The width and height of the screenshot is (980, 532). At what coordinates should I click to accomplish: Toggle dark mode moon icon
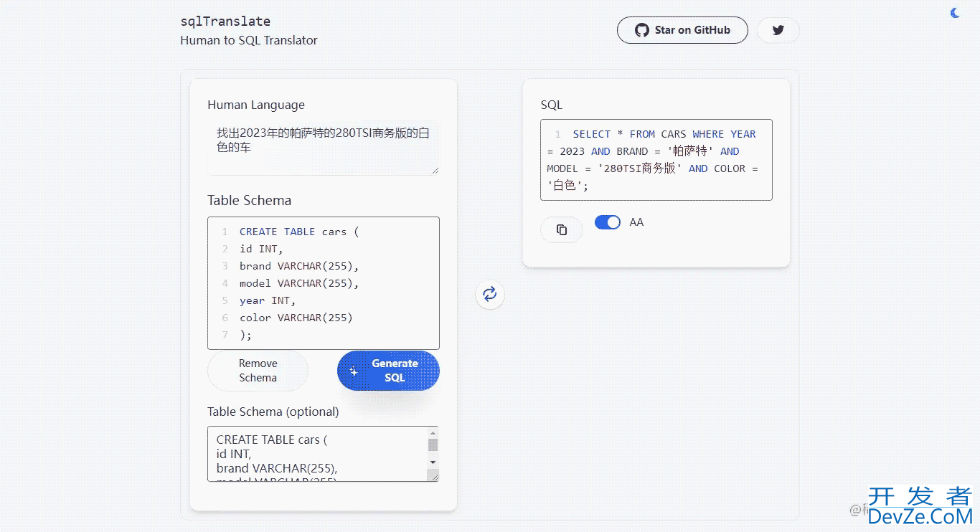pyautogui.click(x=955, y=13)
